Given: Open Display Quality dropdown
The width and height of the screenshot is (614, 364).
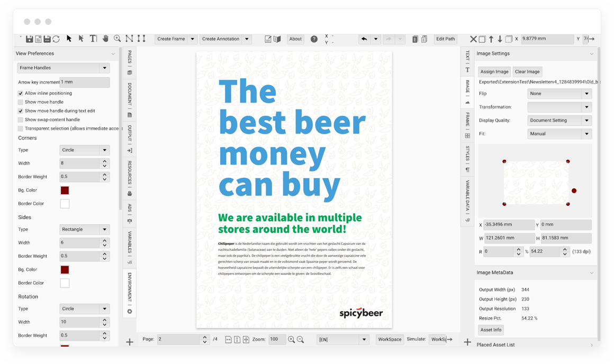Looking at the screenshot, I should 559,121.
